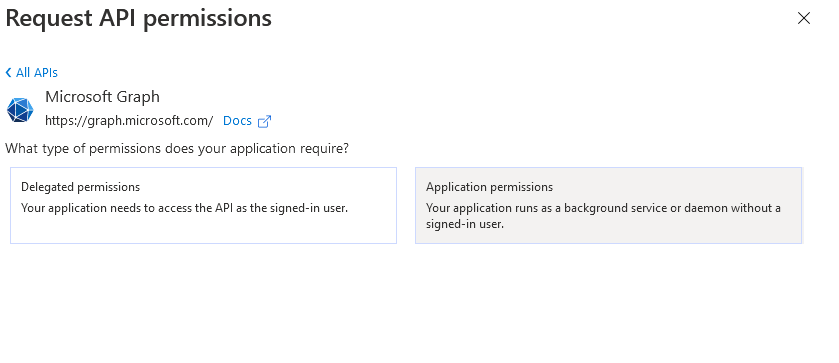The height and width of the screenshot is (363, 839).
Task: Open the Microsoft Graph Docs link
Action: [238, 120]
